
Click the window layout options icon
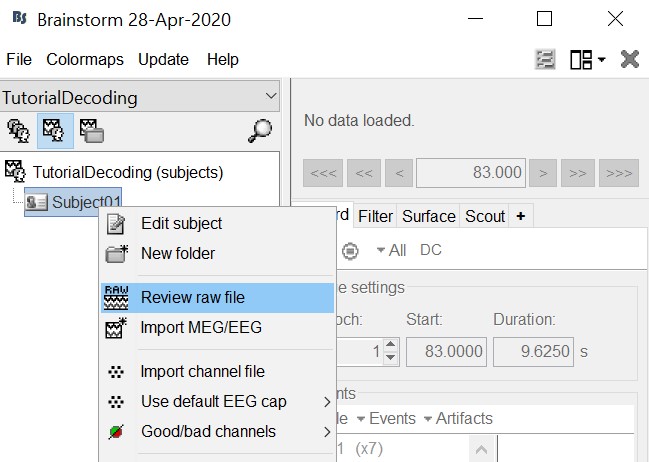click(x=587, y=59)
